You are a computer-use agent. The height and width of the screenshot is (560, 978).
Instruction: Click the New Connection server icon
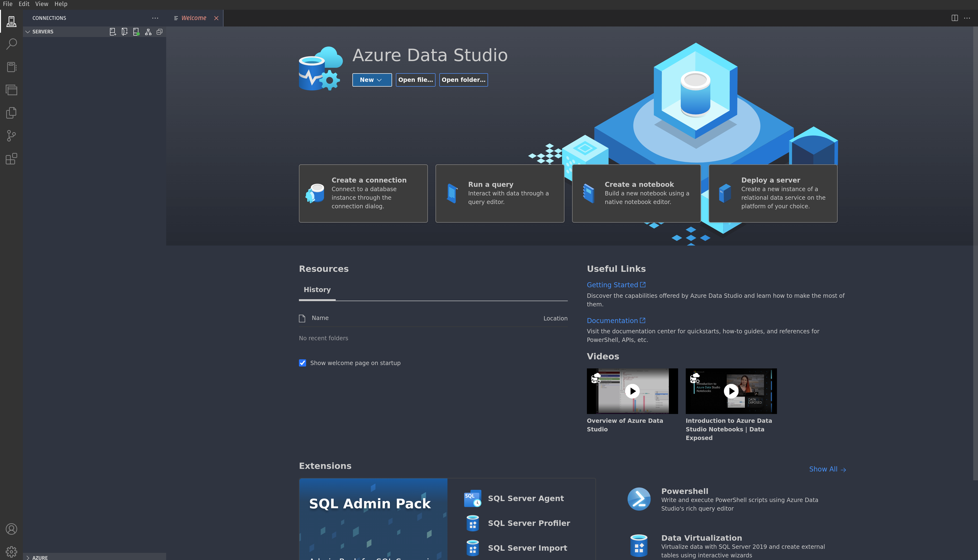[x=113, y=32]
